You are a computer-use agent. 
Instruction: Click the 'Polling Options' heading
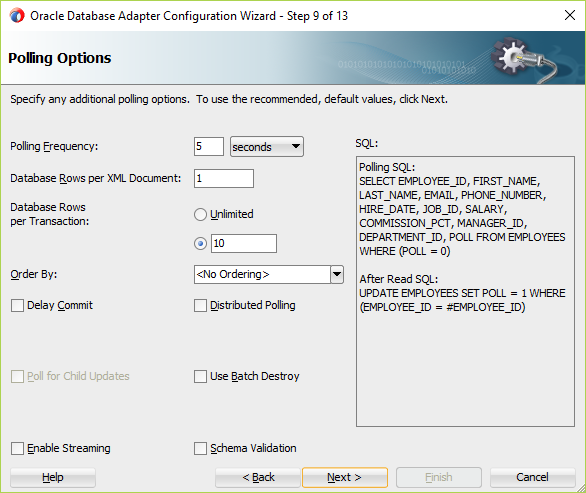coord(60,58)
